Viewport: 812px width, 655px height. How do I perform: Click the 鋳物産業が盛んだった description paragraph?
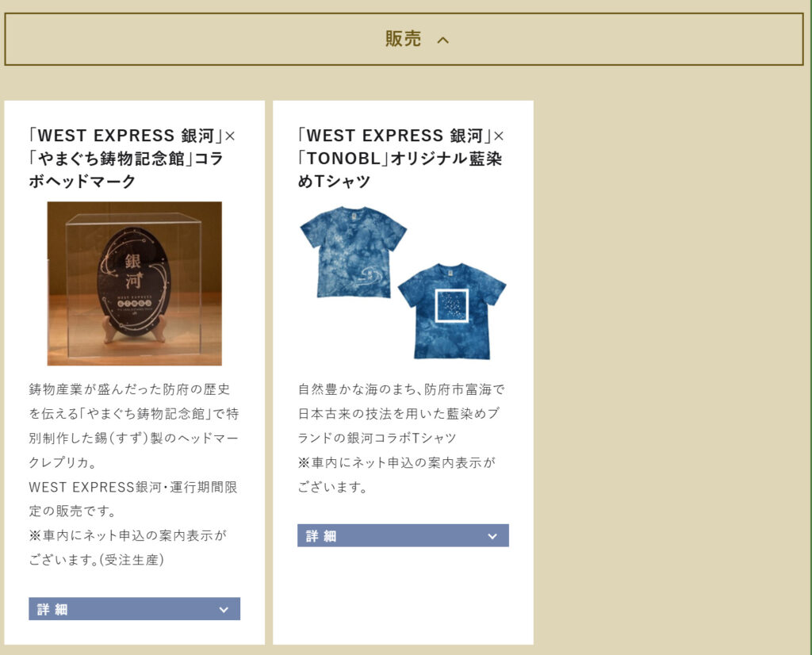(133, 426)
